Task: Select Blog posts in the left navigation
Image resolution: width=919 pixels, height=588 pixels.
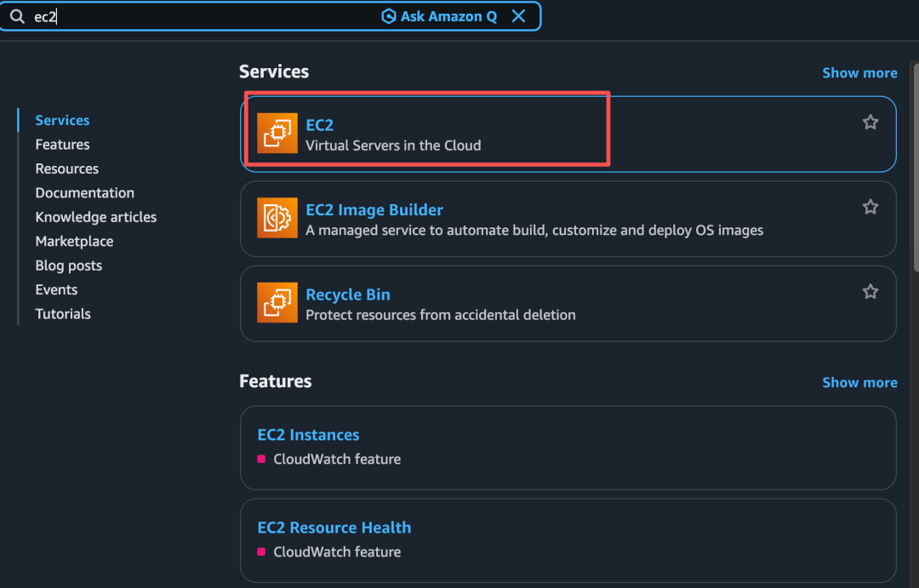Action: point(69,265)
